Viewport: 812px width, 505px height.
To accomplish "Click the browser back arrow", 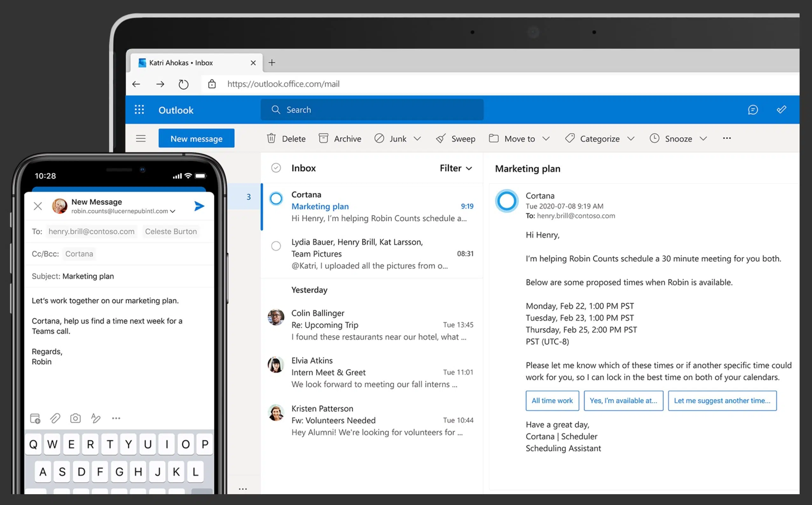I will click(136, 84).
